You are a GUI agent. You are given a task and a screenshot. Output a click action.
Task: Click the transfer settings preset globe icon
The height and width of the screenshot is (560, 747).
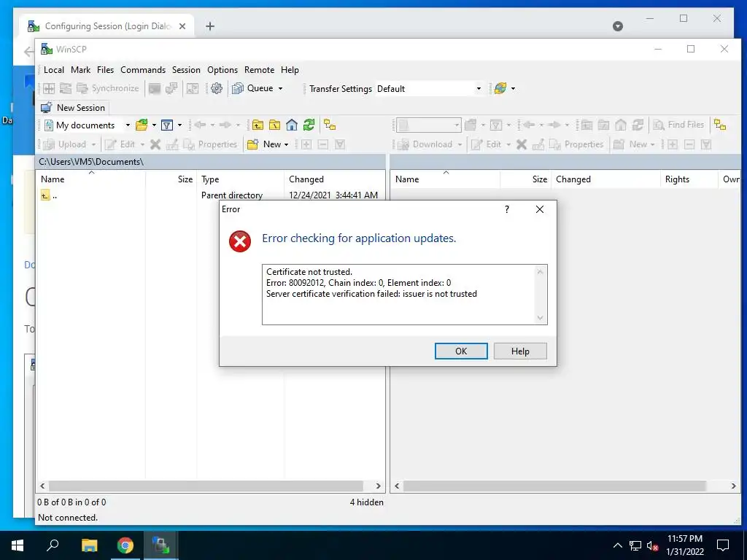(x=500, y=88)
